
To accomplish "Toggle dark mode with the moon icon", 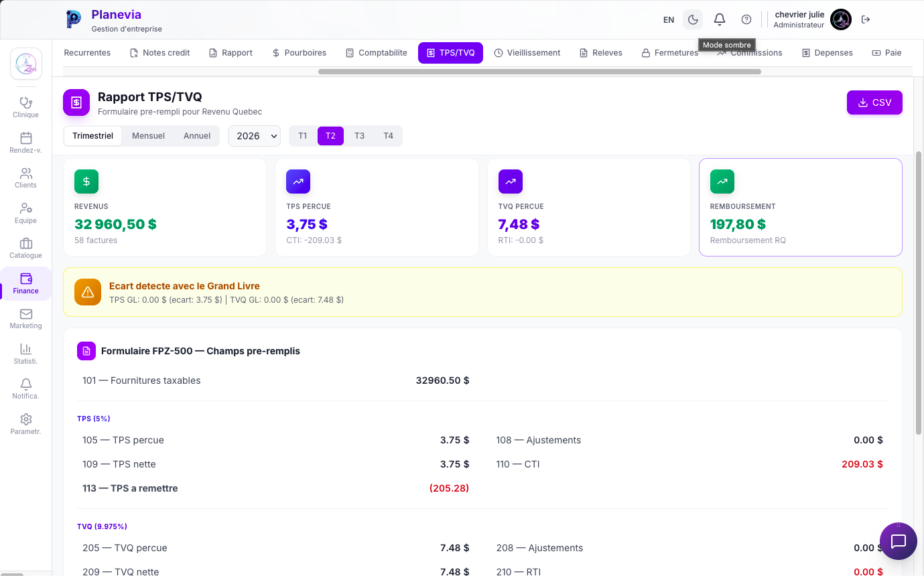I will tap(693, 19).
